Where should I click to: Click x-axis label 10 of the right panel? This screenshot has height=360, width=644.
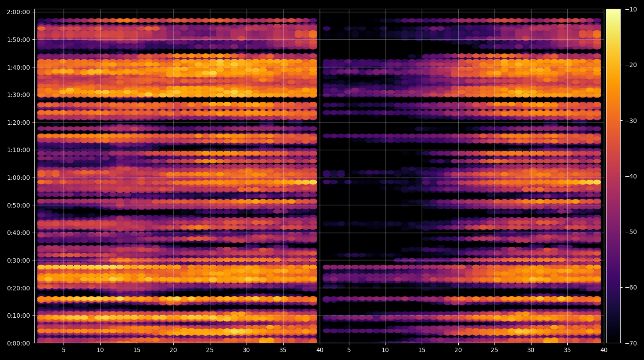click(x=385, y=350)
